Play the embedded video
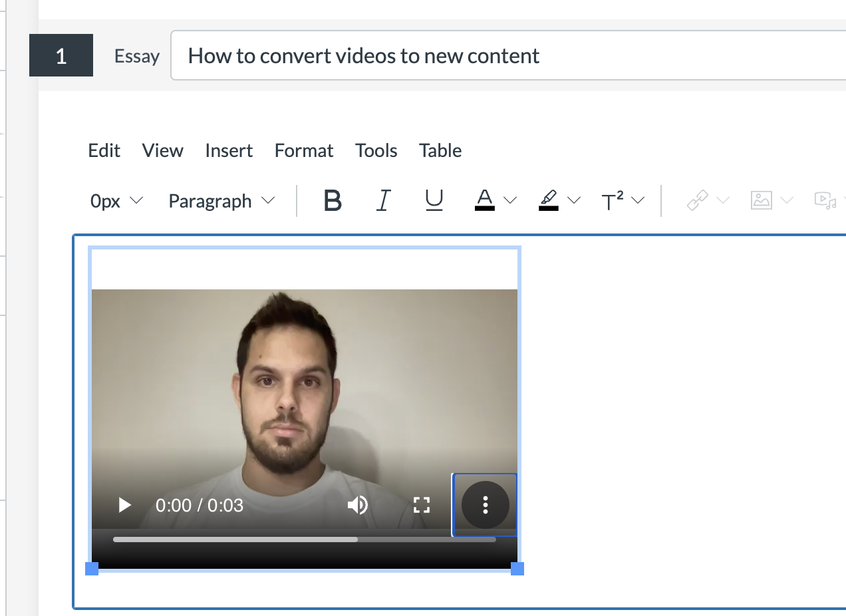This screenshot has width=846, height=616. click(x=124, y=506)
